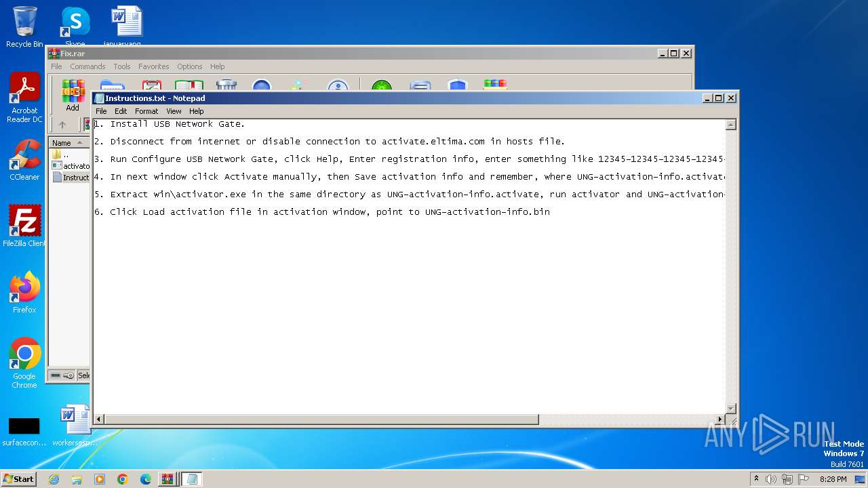The width and height of the screenshot is (868, 488).
Task: Open Notepad Help menu
Action: [197, 111]
